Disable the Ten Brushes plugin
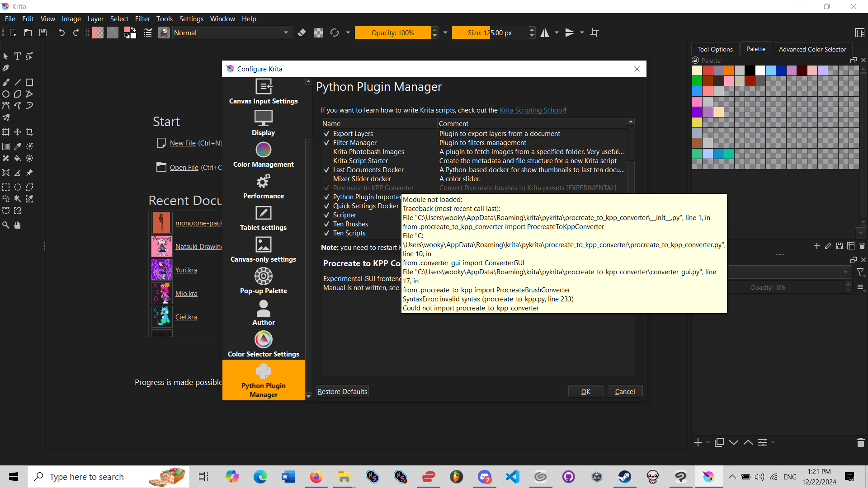Image resolution: width=868 pixels, height=488 pixels. [326, 224]
